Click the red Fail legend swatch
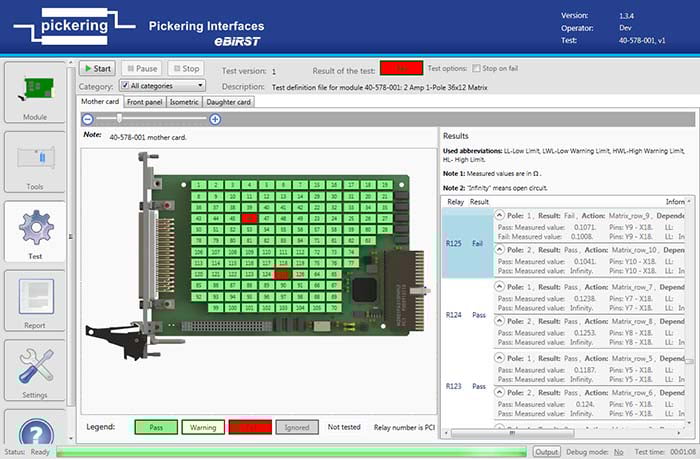The height and width of the screenshot is (460, 700). [x=250, y=427]
